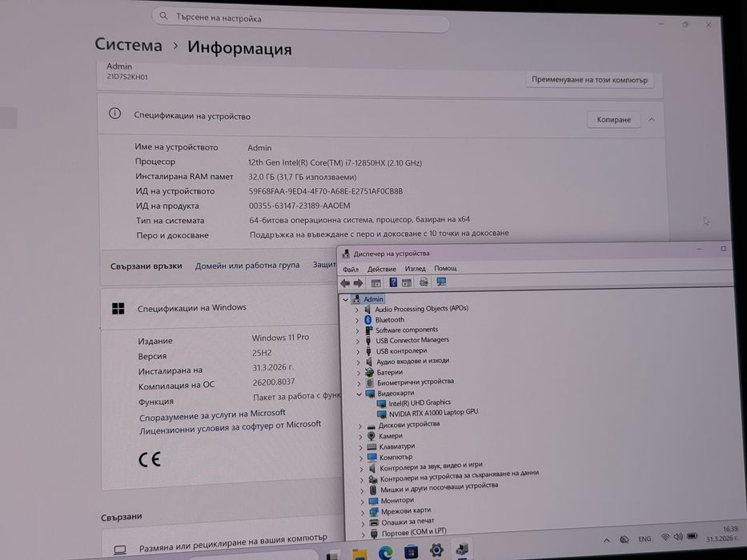The image size is (747, 560).
Task: Click the info icon beside Спецификации на устройство
Action: click(114, 114)
